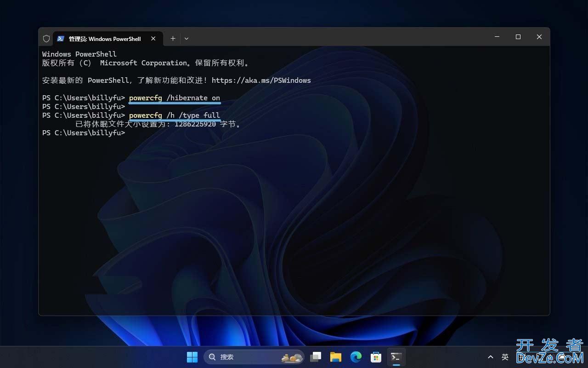Click the 'powercfg /hibernate on' command text
588x368 pixels.
(x=175, y=98)
